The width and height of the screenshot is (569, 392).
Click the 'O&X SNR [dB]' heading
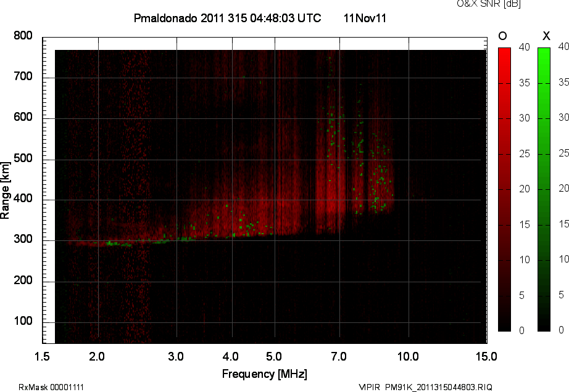tap(488, 4)
